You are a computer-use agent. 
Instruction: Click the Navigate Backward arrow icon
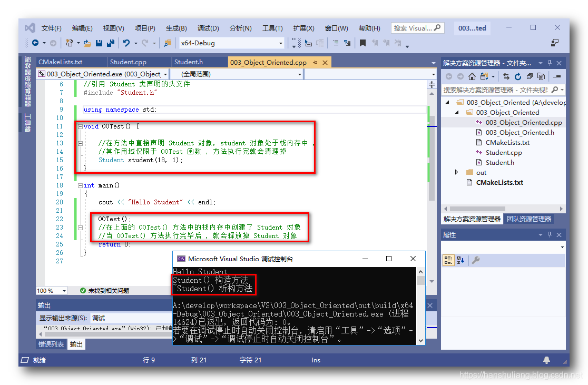coord(35,43)
